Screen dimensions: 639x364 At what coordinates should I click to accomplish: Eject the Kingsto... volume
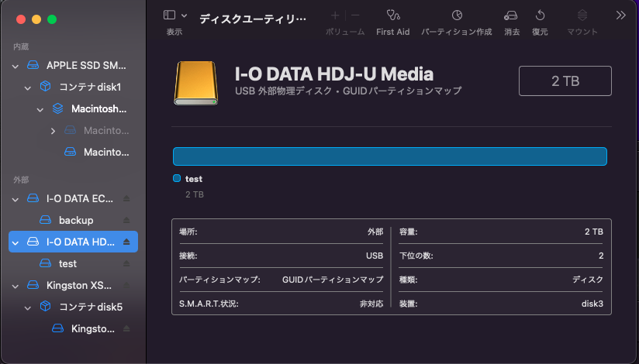click(x=126, y=328)
